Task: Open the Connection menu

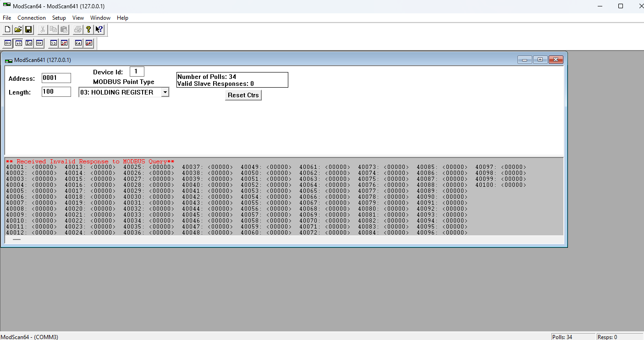Action: point(32,18)
